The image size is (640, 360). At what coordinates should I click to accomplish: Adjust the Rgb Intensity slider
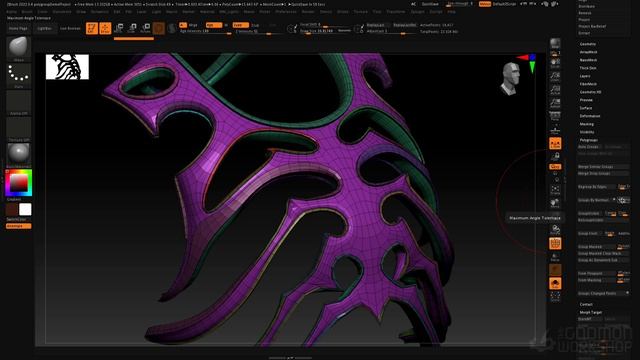tap(205, 31)
